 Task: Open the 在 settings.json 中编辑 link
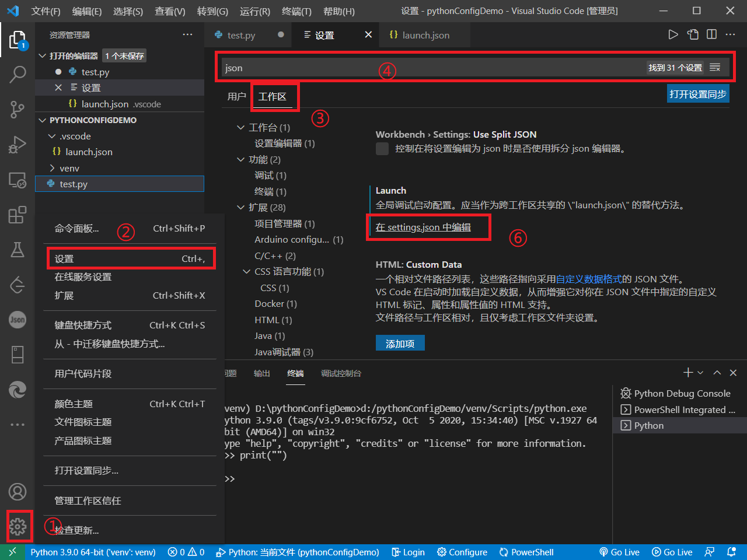423,227
